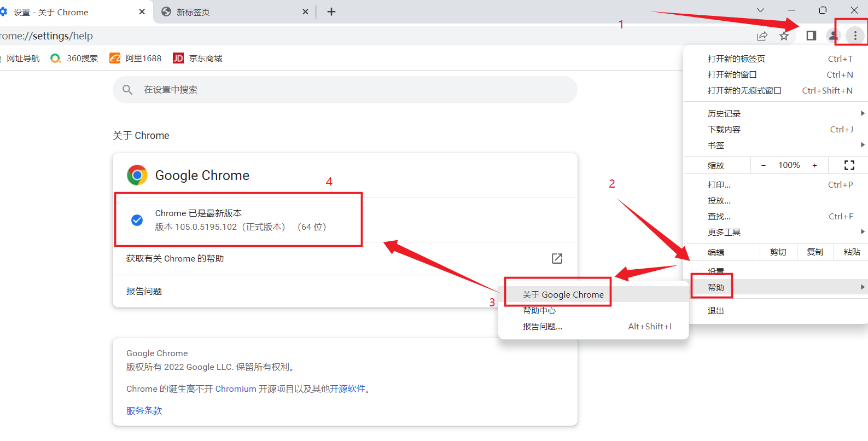This screenshot has width=868, height=441.
Task: Click the 100% zoom value
Action: tap(789, 165)
